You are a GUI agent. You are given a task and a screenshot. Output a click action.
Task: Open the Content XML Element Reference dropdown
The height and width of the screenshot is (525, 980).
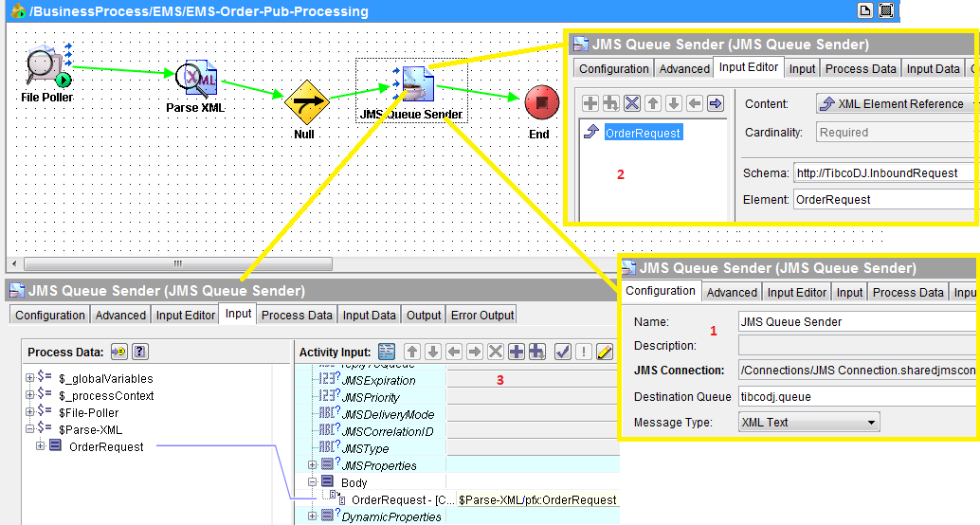(x=898, y=103)
